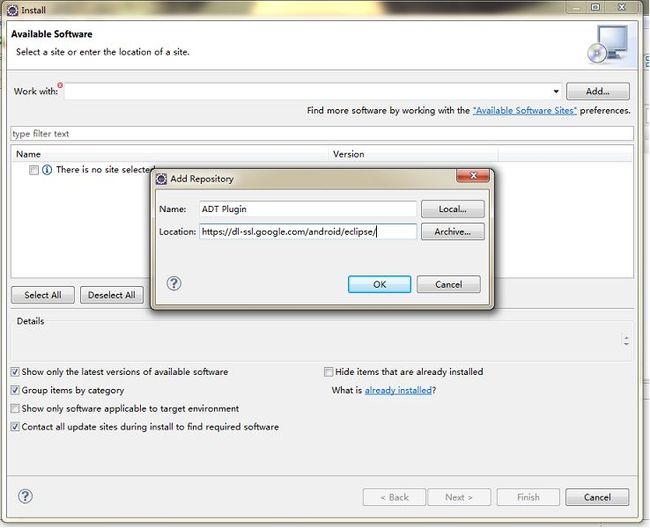Image resolution: width=650 pixels, height=528 pixels.
Task: Click the Finish button
Action: click(x=528, y=497)
